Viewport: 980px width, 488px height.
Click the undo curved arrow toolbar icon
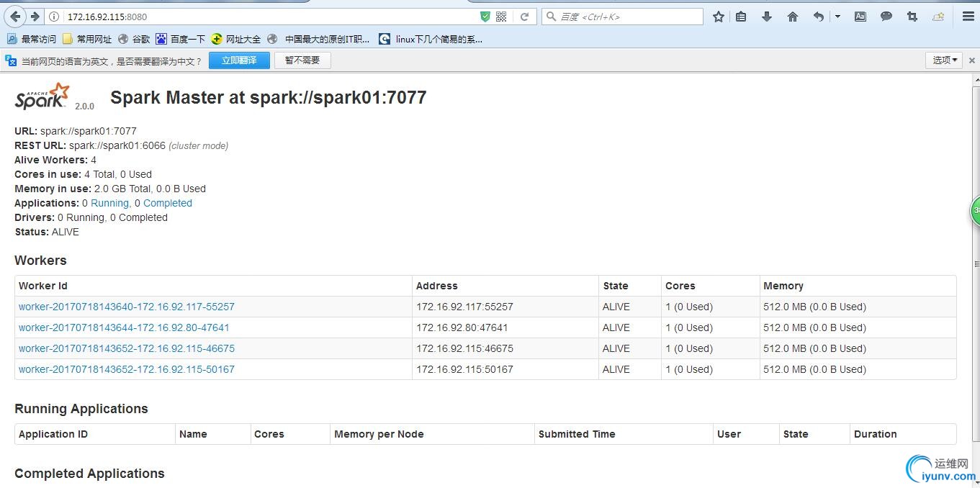tap(819, 17)
